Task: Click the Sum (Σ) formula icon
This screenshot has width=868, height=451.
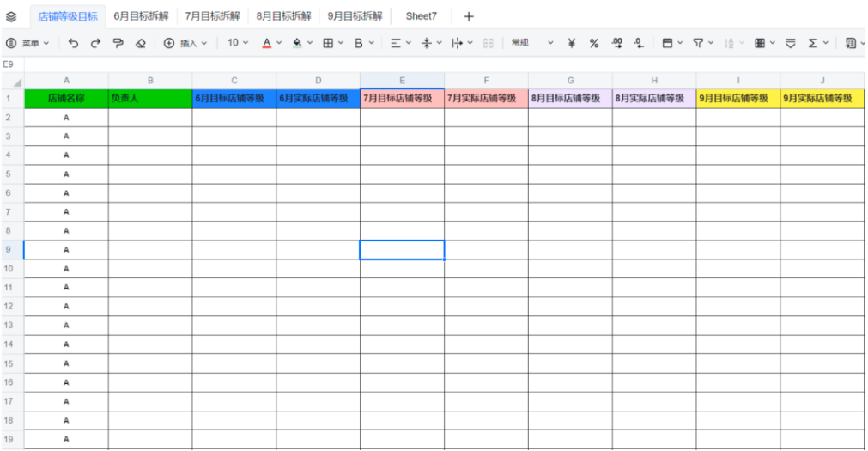Action: click(x=813, y=43)
